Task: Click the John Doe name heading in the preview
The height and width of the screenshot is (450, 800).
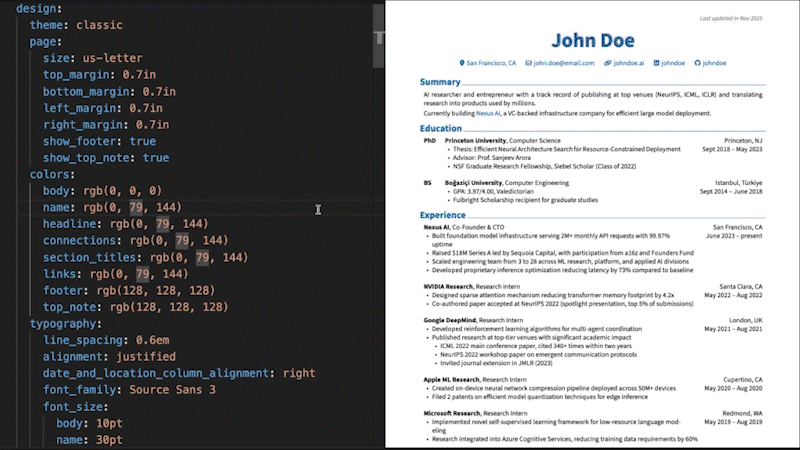Action: click(x=594, y=40)
